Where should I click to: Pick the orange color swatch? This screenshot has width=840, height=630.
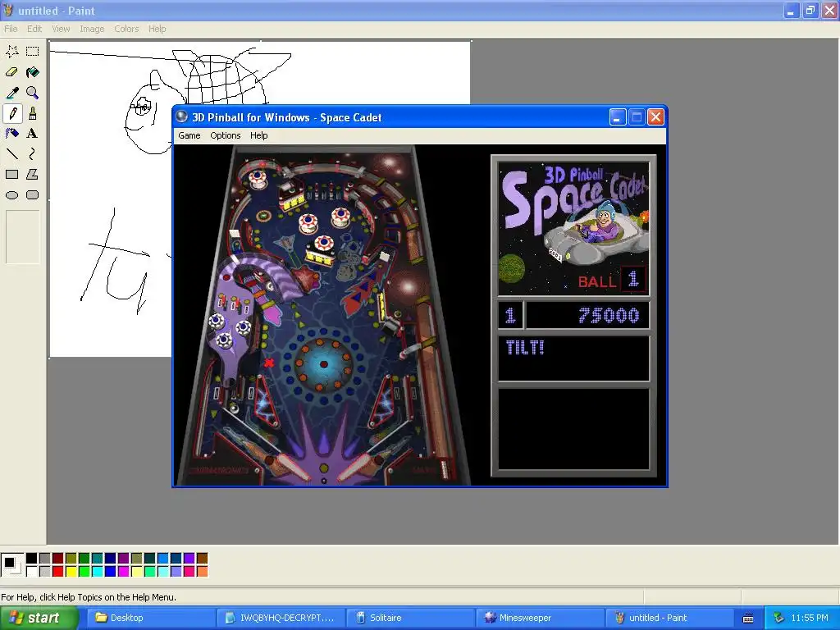click(x=202, y=572)
